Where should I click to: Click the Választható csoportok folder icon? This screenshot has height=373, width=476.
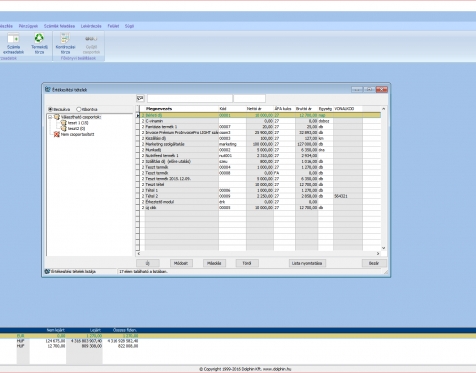point(57,117)
